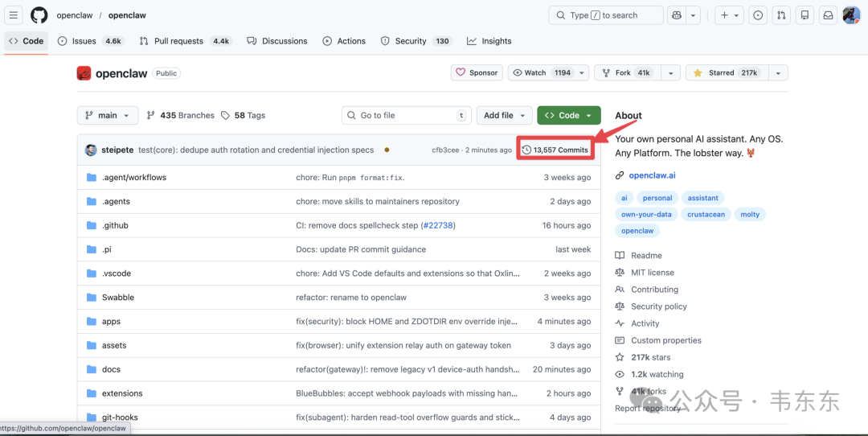Open the Insights tab

[489, 41]
